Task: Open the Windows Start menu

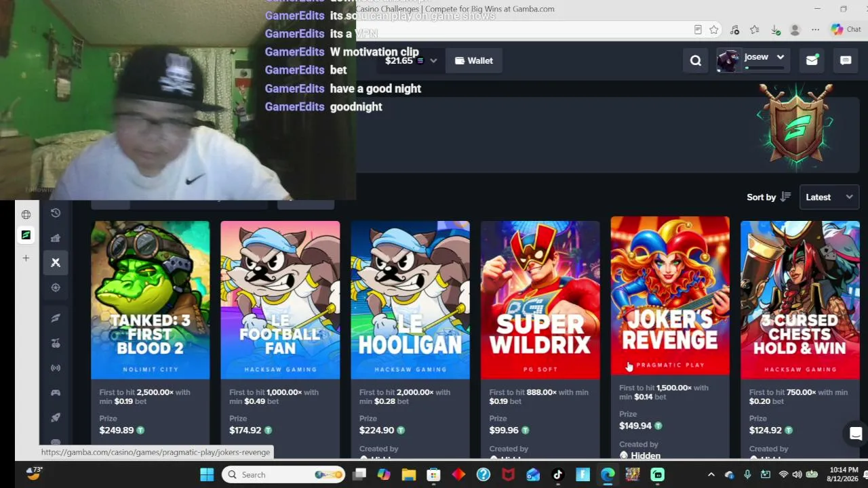Action: click(207, 474)
